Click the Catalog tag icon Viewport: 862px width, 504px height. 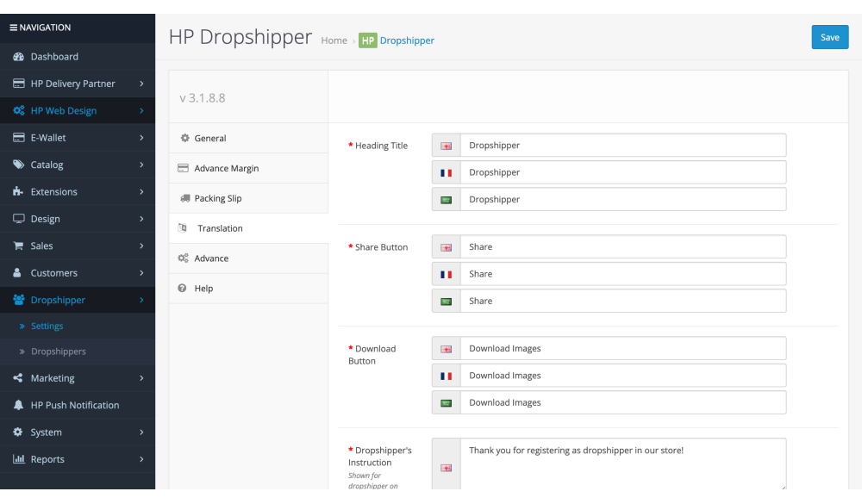[18, 165]
